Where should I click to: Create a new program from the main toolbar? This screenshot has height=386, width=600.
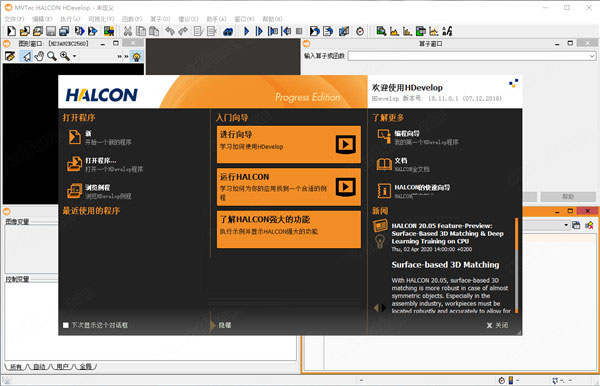pyautogui.click(x=11, y=31)
